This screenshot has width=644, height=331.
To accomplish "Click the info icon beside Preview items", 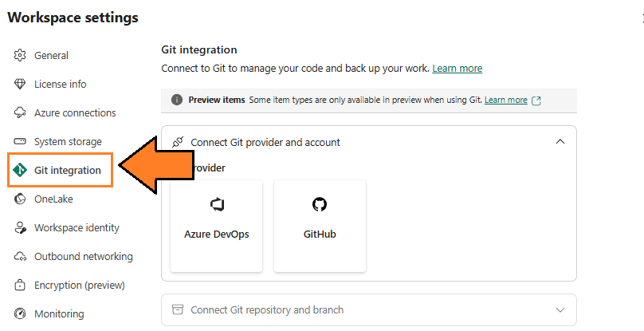I will click(177, 100).
